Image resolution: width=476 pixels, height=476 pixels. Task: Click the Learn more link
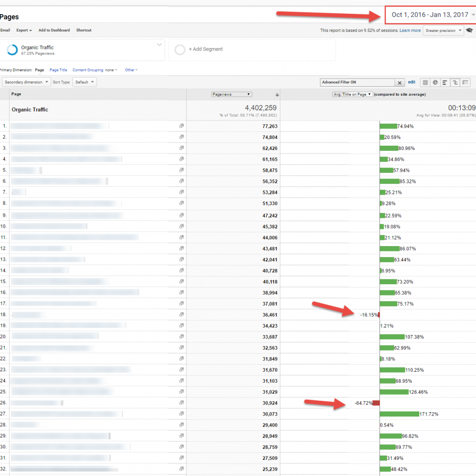pyautogui.click(x=410, y=30)
